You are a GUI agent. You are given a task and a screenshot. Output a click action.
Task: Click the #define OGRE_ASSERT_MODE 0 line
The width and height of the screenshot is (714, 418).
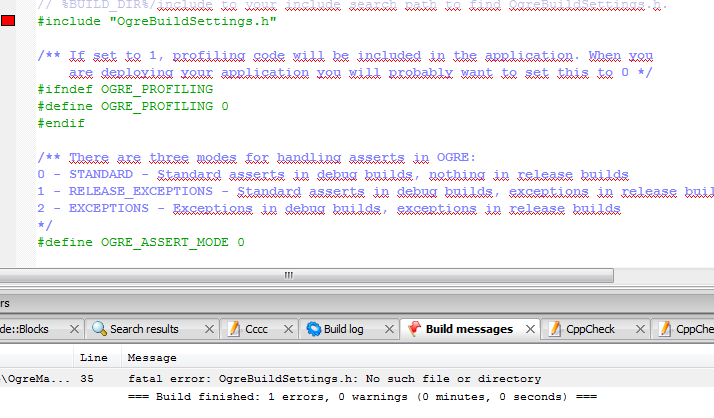141,242
